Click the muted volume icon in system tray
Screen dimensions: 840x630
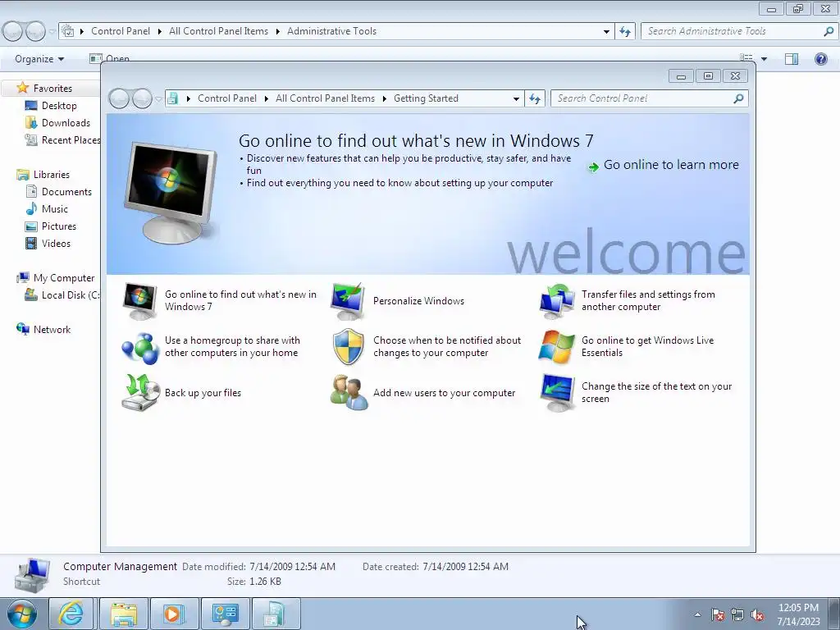(x=757, y=615)
